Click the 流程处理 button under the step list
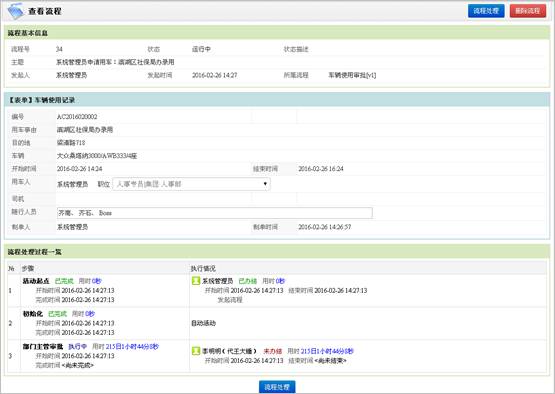 pos(277,387)
